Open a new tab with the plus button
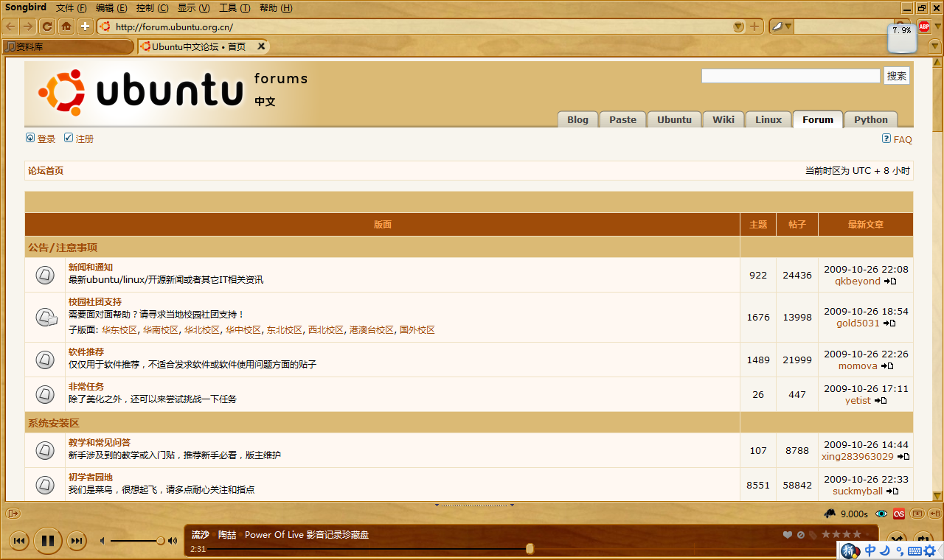The height and width of the screenshot is (560, 944). (x=86, y=27)
